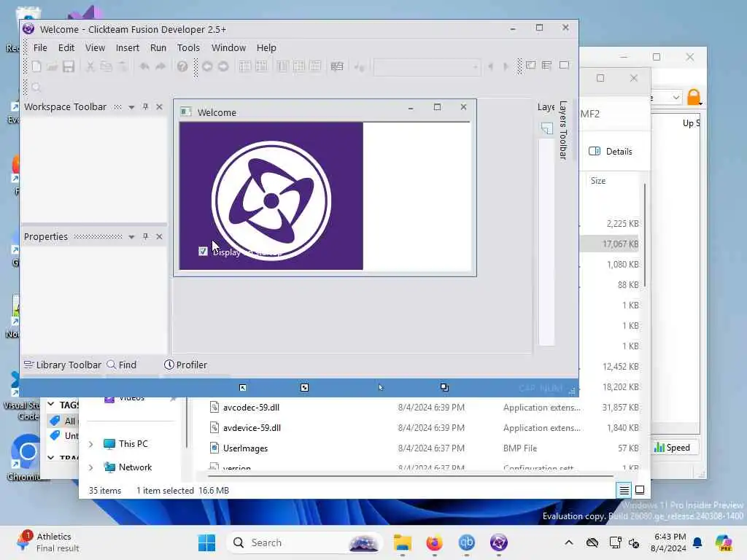Expand the Network tree node
Screen dimensions: 747x560
point(91,467)
